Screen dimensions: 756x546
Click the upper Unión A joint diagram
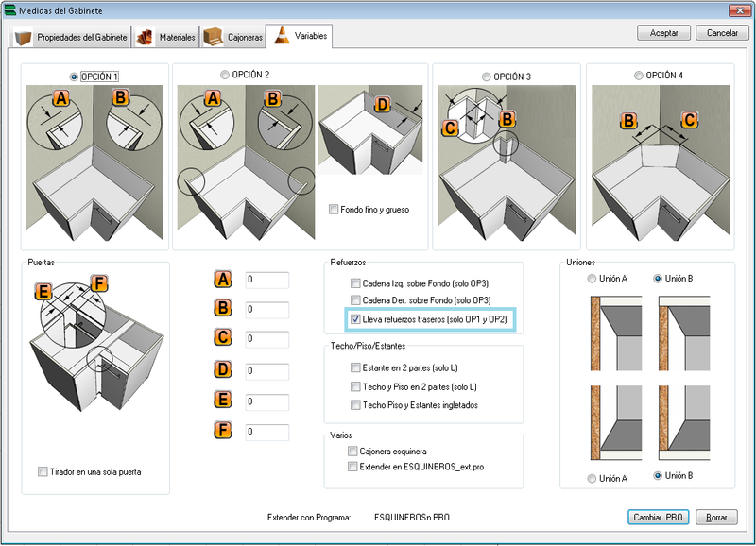pyautogui.click(x=616, y=333)
